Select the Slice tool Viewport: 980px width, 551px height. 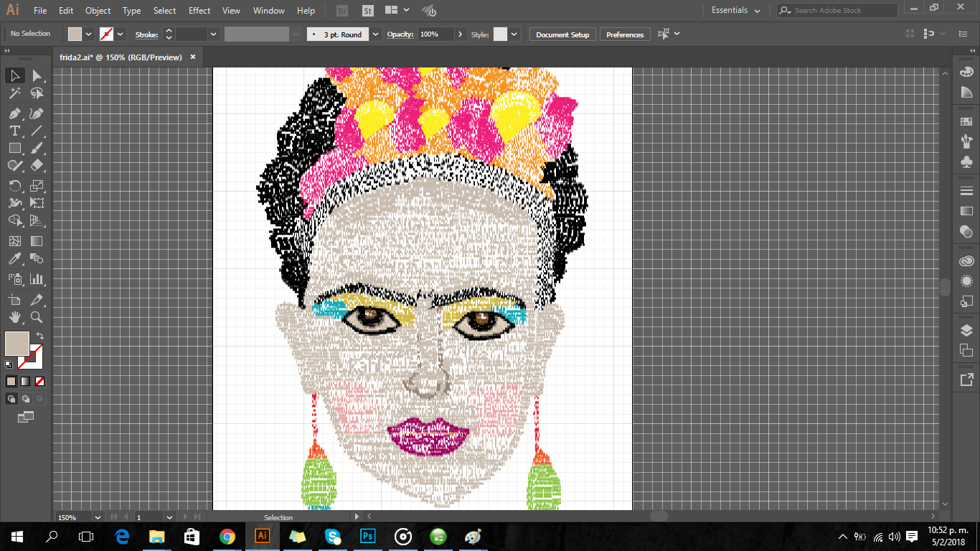37,299
